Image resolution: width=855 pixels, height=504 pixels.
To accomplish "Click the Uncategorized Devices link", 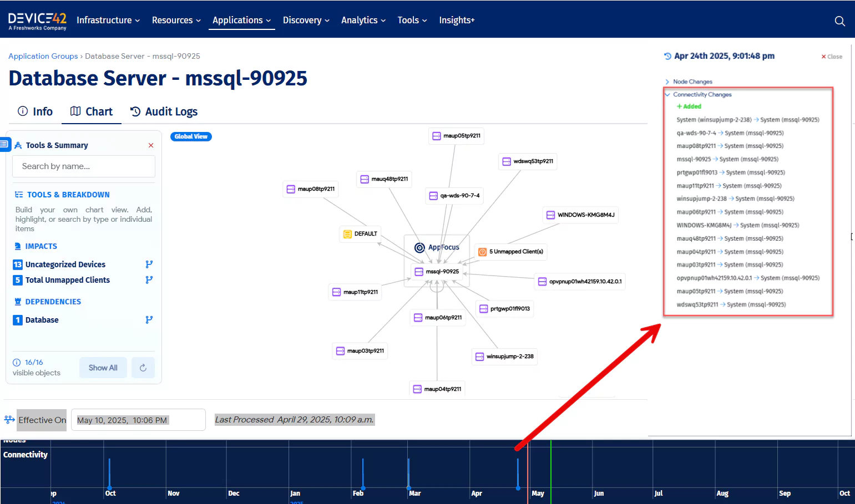I will point(65,264).
